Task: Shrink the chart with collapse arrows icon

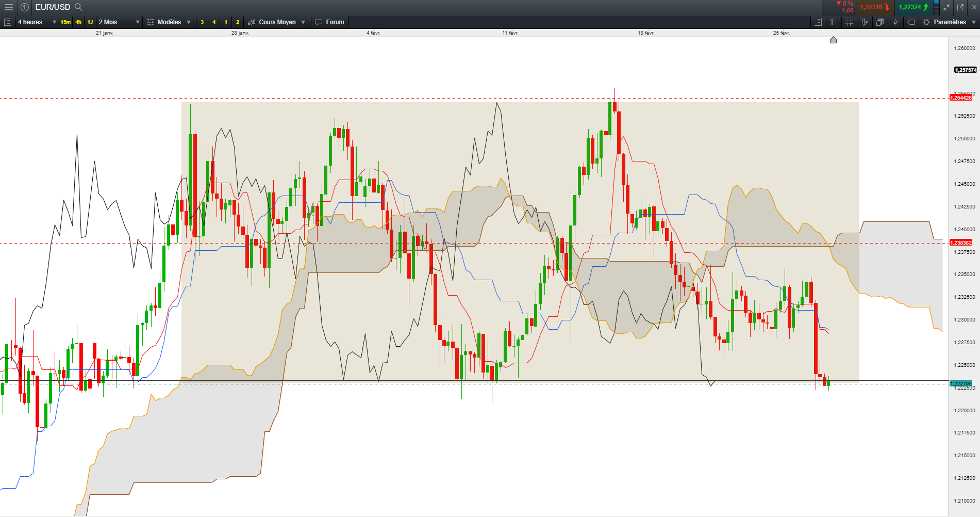Action: [x=946, y=7]
